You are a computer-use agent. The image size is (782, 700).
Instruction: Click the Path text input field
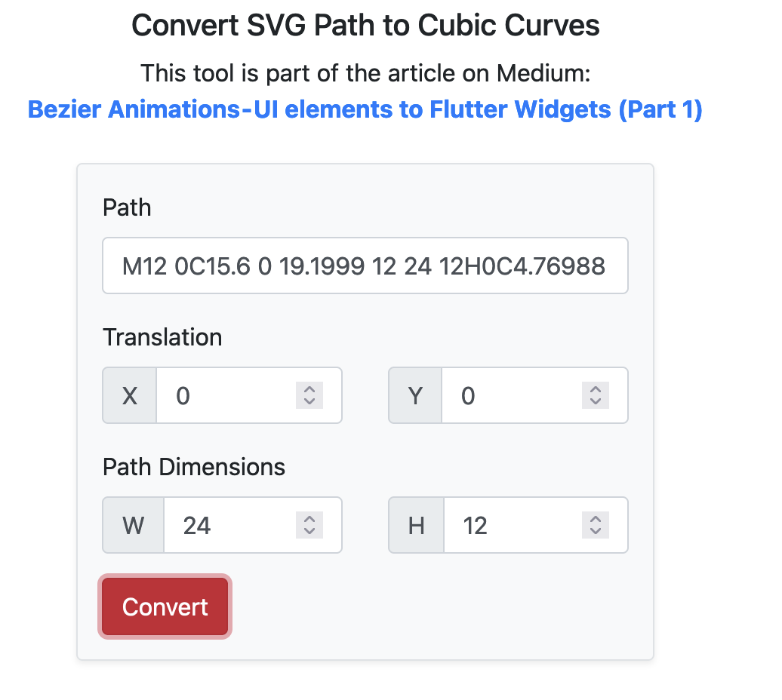click(365, 266)
